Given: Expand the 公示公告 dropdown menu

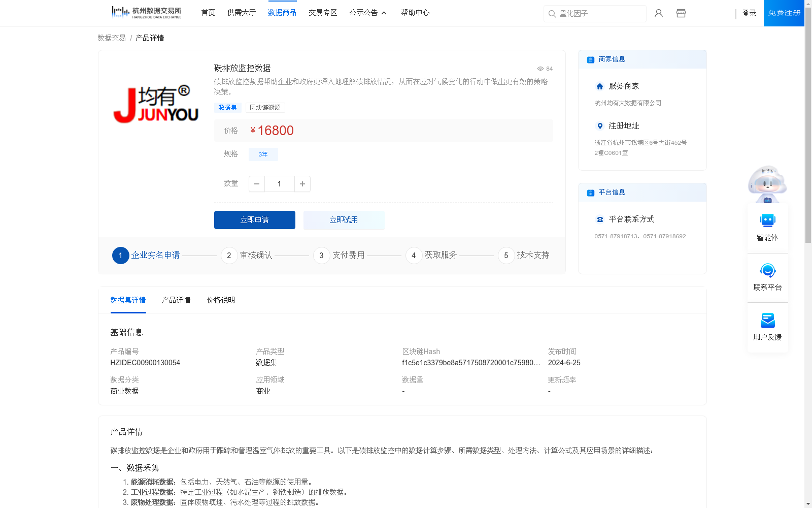Looking at the screenshot, I should click(x=368, y=13).
